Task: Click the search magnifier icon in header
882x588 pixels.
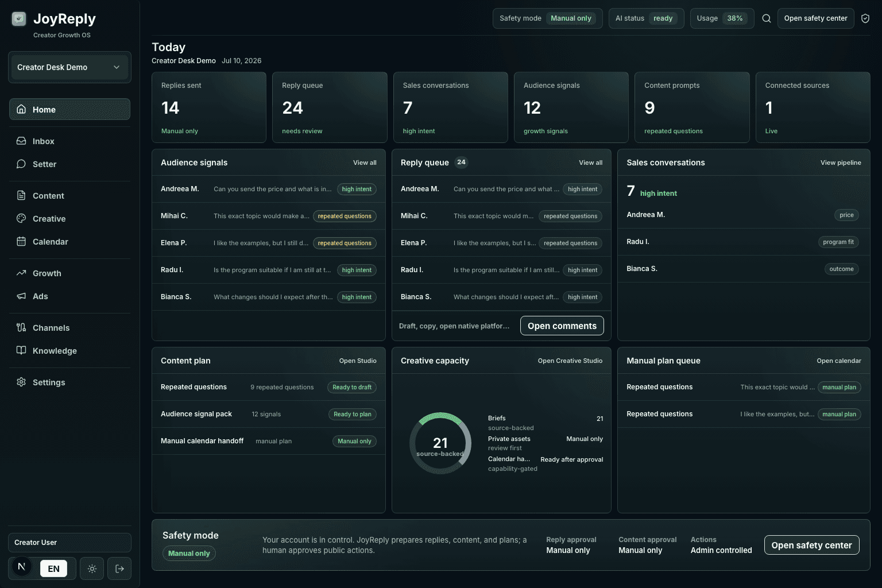Action: click(766, 18)
